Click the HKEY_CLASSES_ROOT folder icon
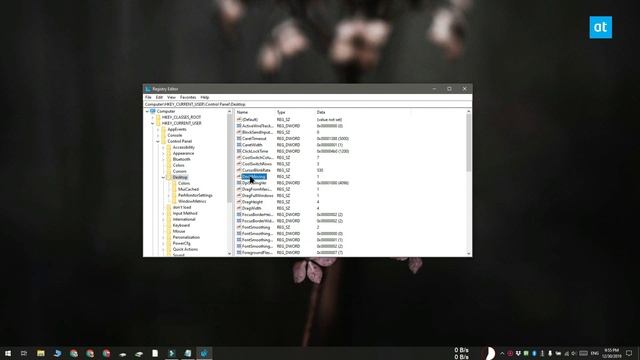This screenshot has width=640, height=360. [x=158, y=117]
